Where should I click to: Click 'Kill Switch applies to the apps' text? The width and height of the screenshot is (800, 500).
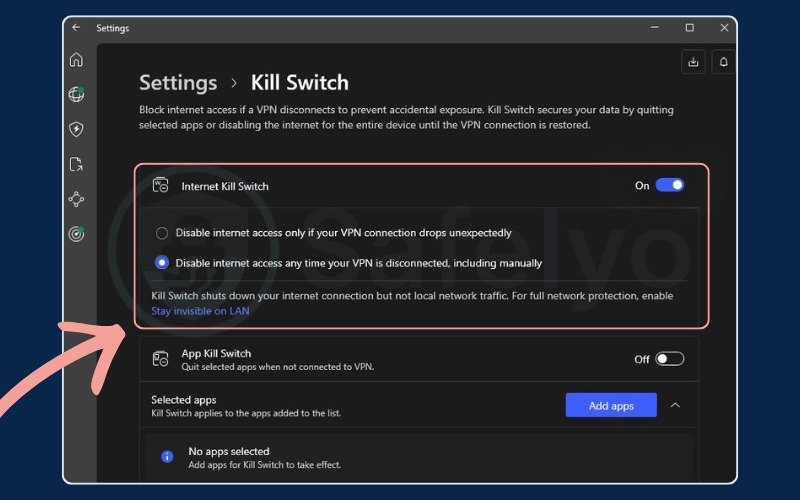246,413
